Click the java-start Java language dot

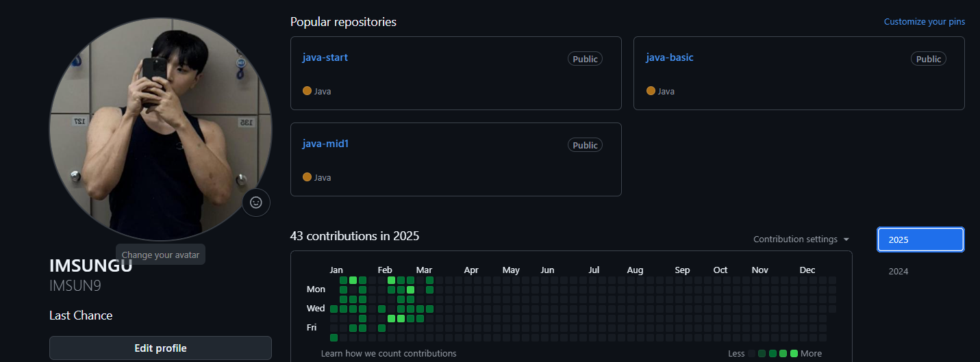point(307,90)
